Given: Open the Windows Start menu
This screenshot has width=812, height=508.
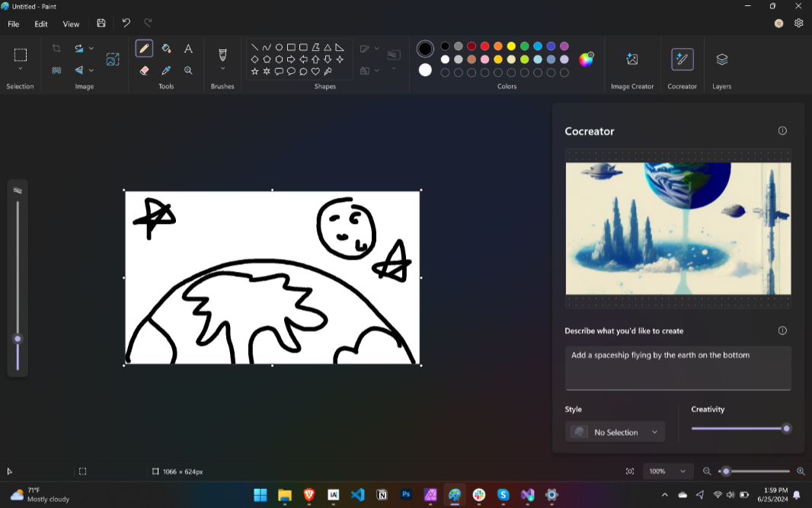Looking at the screenshot, I should click(x=261, y=495).
